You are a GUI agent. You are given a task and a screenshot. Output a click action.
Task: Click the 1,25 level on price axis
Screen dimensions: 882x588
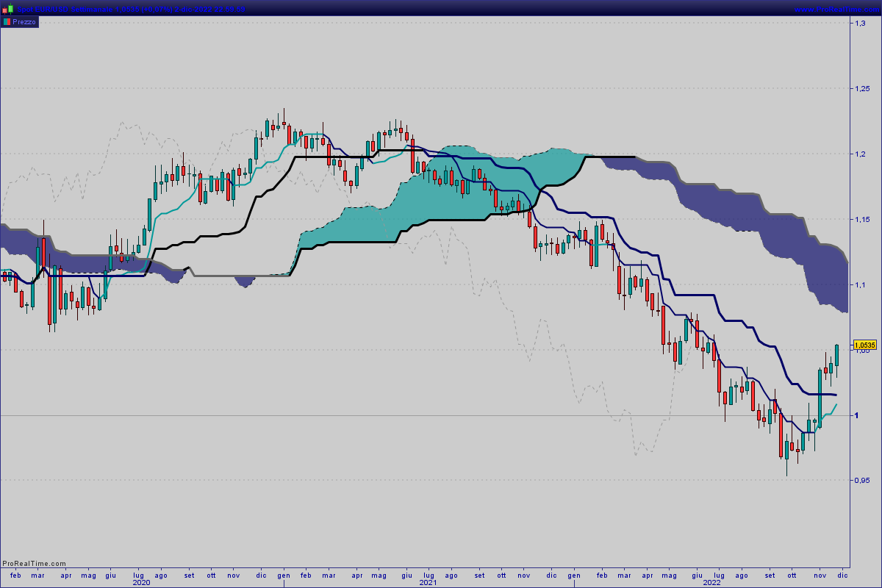tap(861, 89)
